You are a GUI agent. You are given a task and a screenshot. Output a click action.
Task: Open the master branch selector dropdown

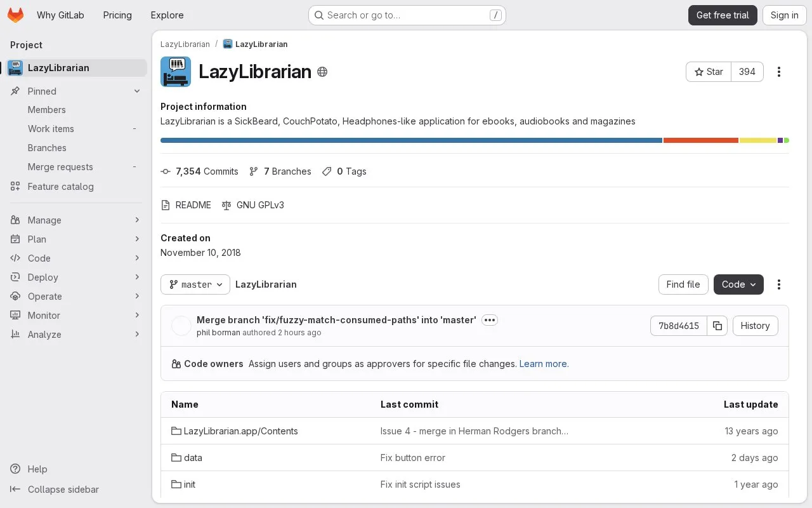tap(195, 284)
